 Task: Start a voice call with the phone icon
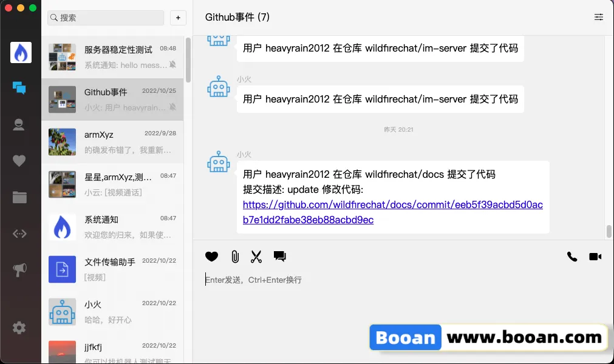click(571, 257)
